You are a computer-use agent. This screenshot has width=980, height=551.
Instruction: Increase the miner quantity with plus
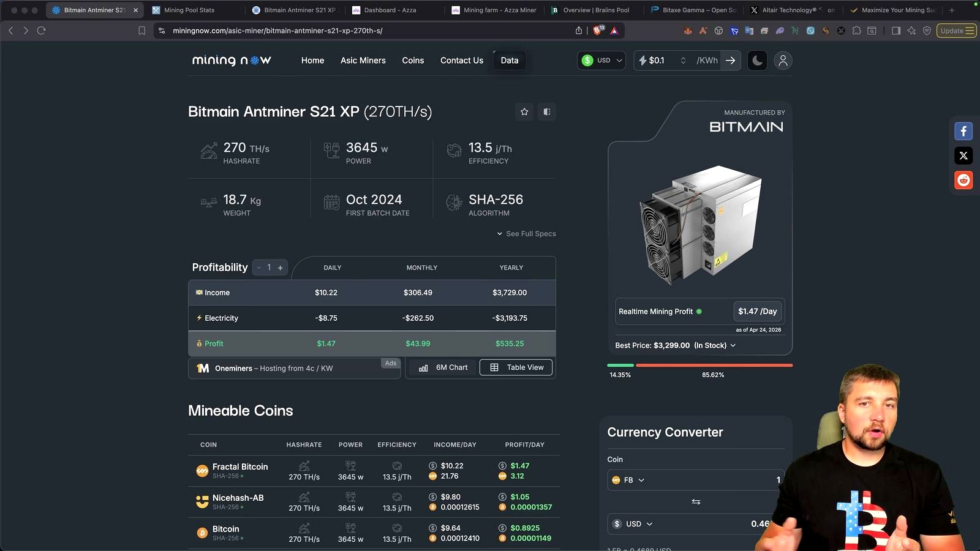[x=281, y=268]
